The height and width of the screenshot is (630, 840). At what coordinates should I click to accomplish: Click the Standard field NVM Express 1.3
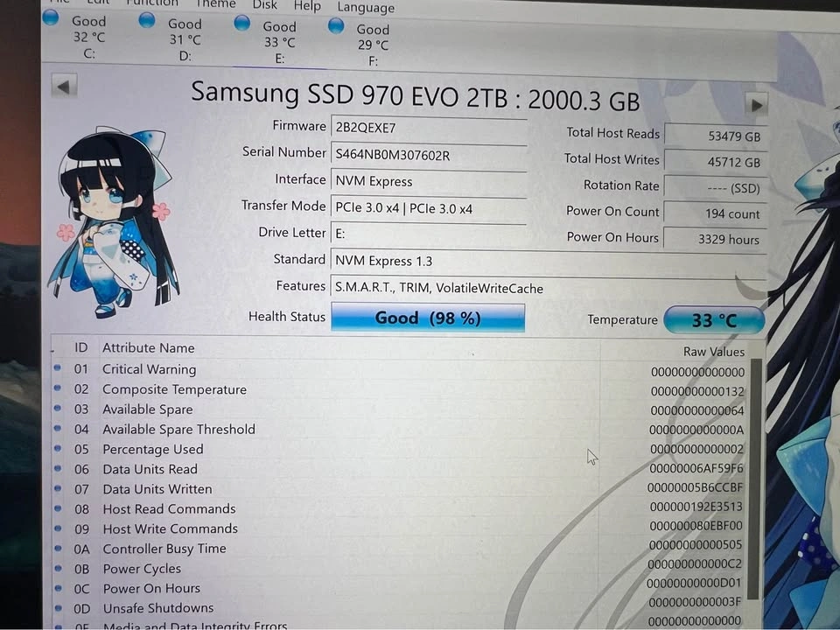[x=548, y=261]
